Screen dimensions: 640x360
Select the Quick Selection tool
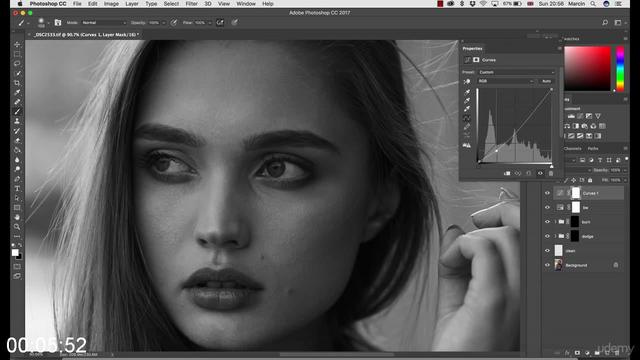[17, 73]
